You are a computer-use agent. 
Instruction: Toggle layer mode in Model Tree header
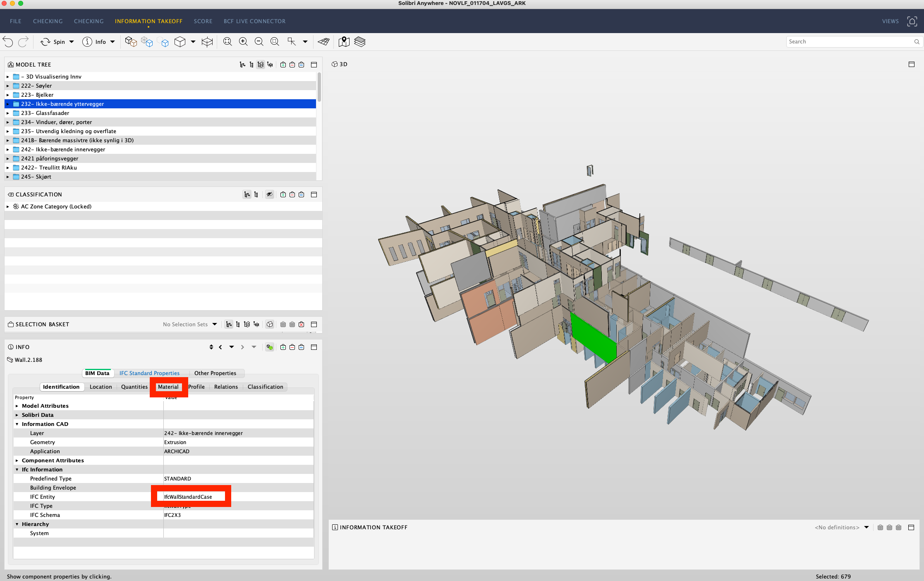[261, 65]
